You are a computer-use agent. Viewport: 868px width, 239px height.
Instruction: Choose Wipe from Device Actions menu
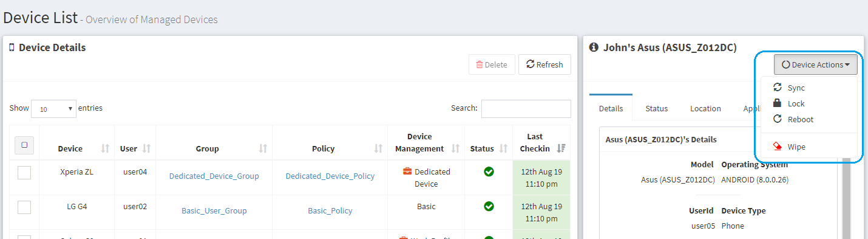(810, 147)
